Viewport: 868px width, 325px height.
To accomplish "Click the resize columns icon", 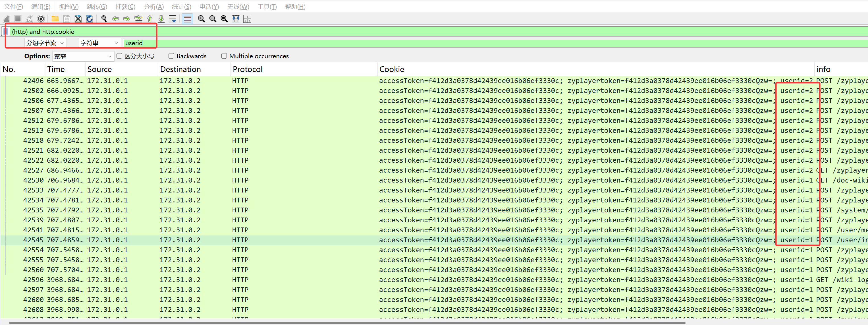I will click(236, 19).
